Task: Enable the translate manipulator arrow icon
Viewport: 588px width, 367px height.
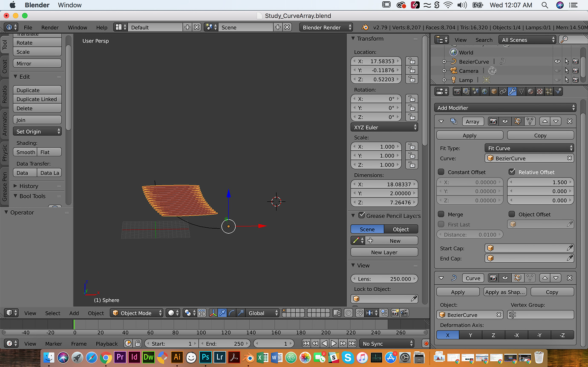Action: point(222,313)
